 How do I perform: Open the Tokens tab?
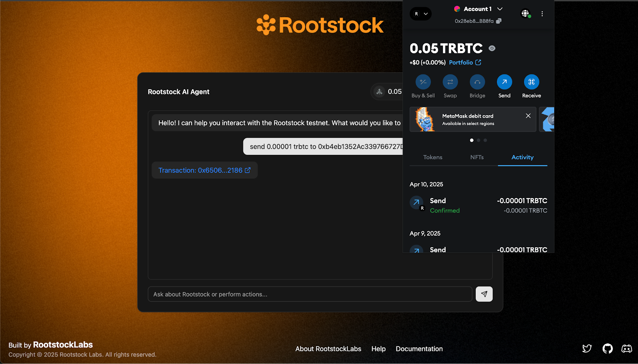pos(432,157)
